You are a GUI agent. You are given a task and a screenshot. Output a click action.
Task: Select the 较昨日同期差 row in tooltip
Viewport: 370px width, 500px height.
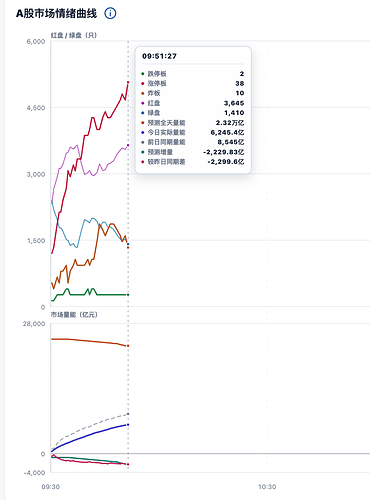pos(193,162)
